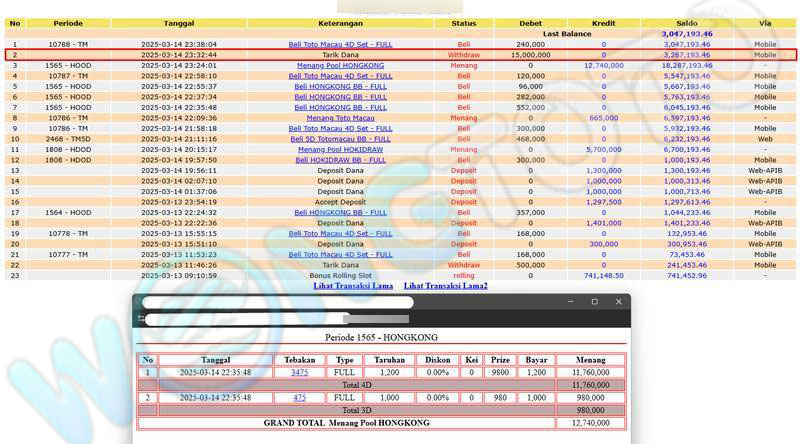Select the highlighted Tarik Dana withdraw row
The width and height of the screenshot is (800, 444).
click(340, 55)
